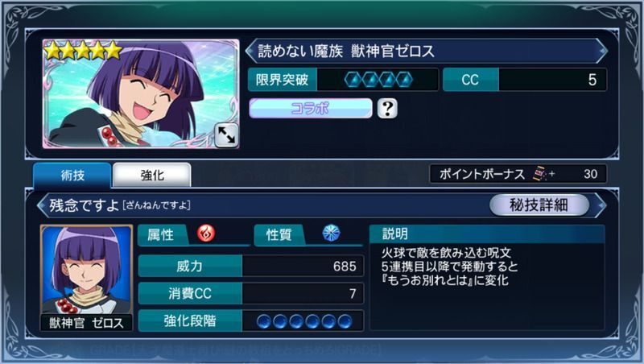The image size is (644, 364).
Task: Open the 秘技詳細 button
Action: 539,205
